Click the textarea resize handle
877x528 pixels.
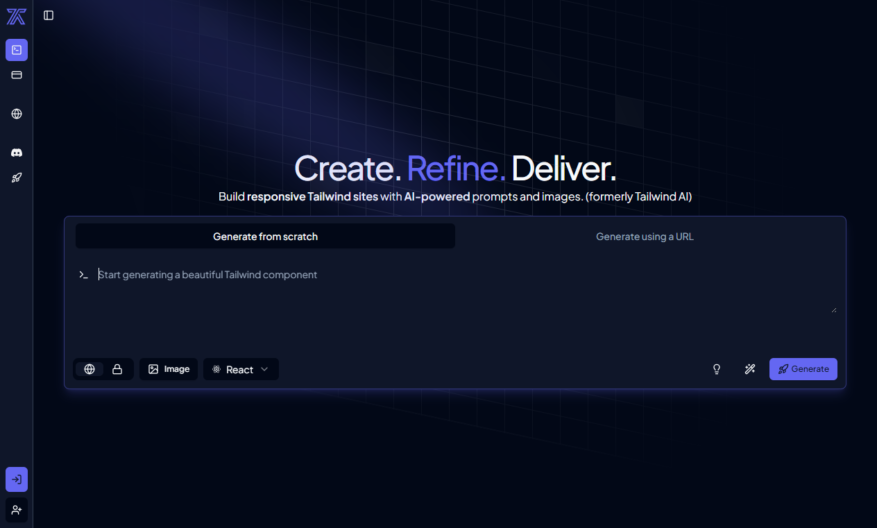click(x=833, y=310)
